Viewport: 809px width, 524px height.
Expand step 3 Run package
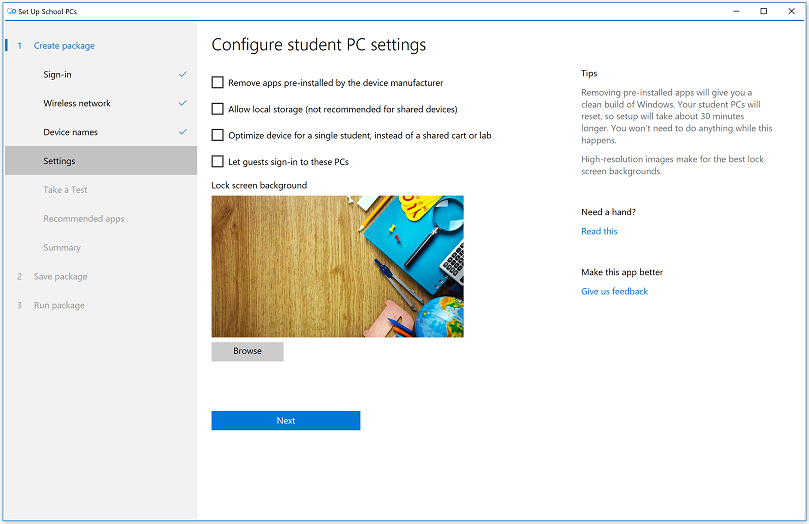tap(59, 306)
